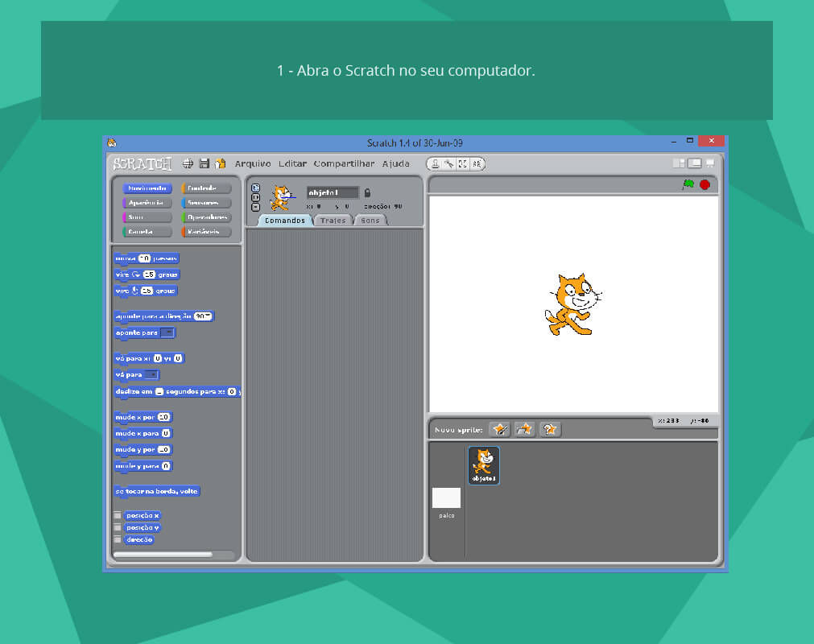The height and width of the screenshot is (644, 814).
Task: Switch to full stage view mode
Action: 695,163
